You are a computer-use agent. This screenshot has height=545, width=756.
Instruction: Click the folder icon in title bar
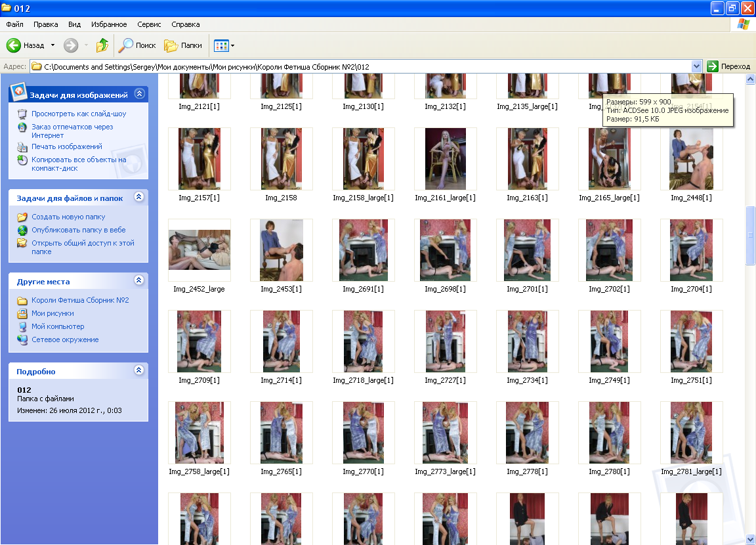pyautogui.click(x=7, y=8)
